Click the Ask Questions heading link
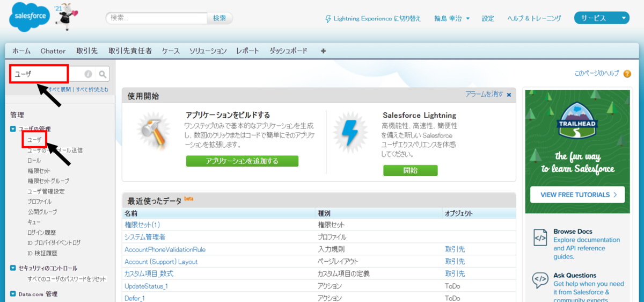 [x=575, y=275]
